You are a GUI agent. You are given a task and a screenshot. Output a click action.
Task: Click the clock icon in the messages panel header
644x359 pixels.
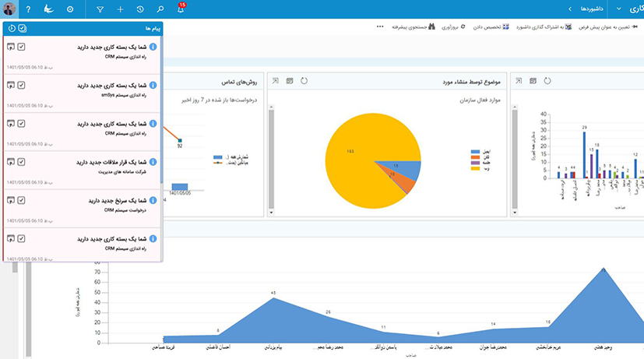click(x=12, y=28)
